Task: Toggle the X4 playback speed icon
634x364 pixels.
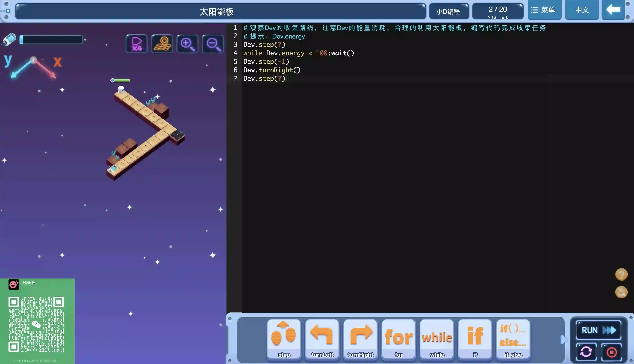Action: (x=136, y=44)
